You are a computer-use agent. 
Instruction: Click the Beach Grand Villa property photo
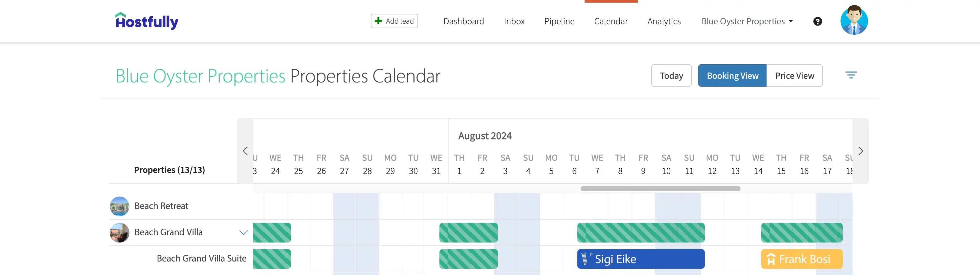(120, 232)
